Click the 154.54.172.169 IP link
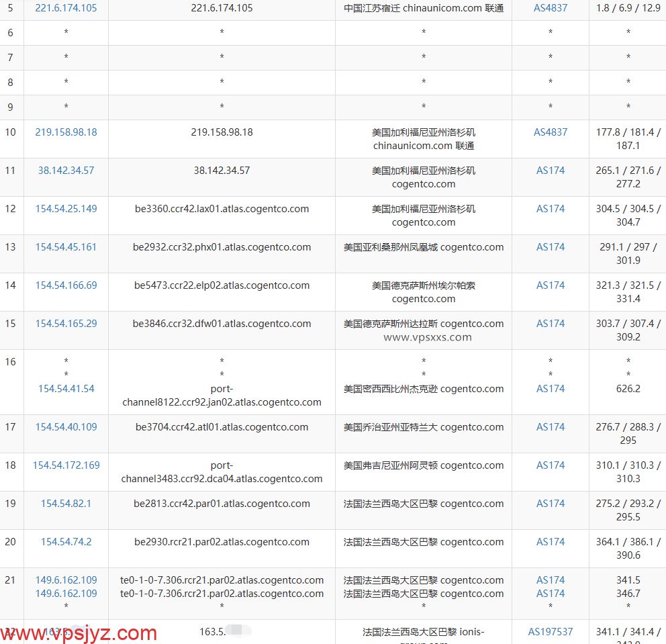666x644 pixels. [66, 465]
